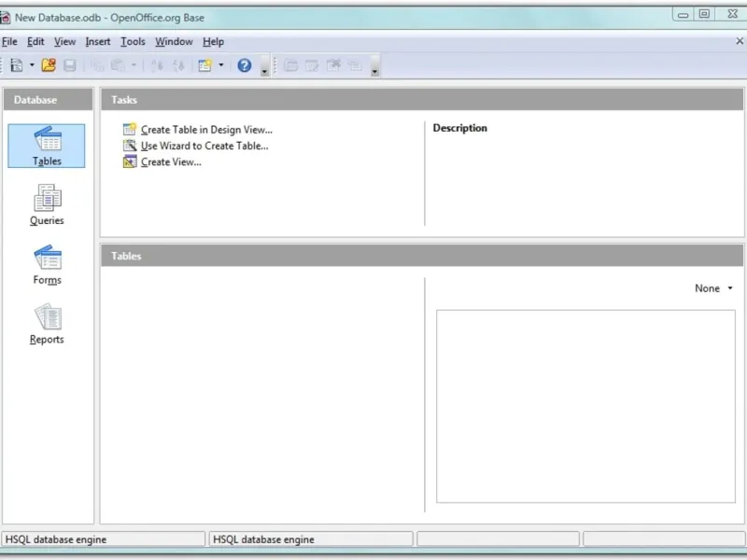
Task: Click the Sort Ascending toolbar icon
Action: (x=157, y=65)
